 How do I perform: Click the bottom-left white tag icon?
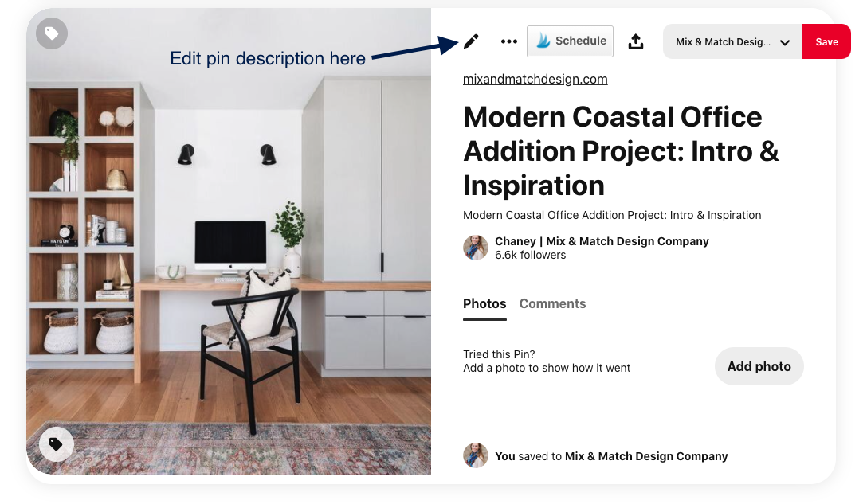(x=56, y=443)
